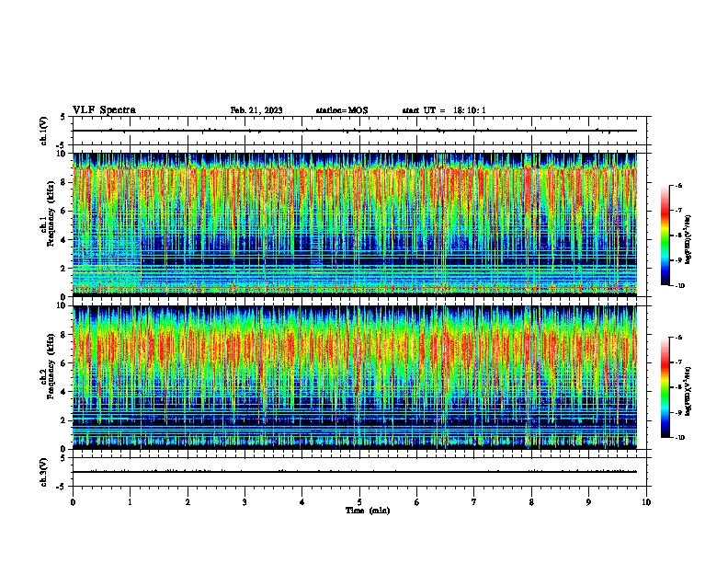Screen dimensions: 728x563
Task: Click ch.2 frequency tick label '4'
Action: coord(64,392)
